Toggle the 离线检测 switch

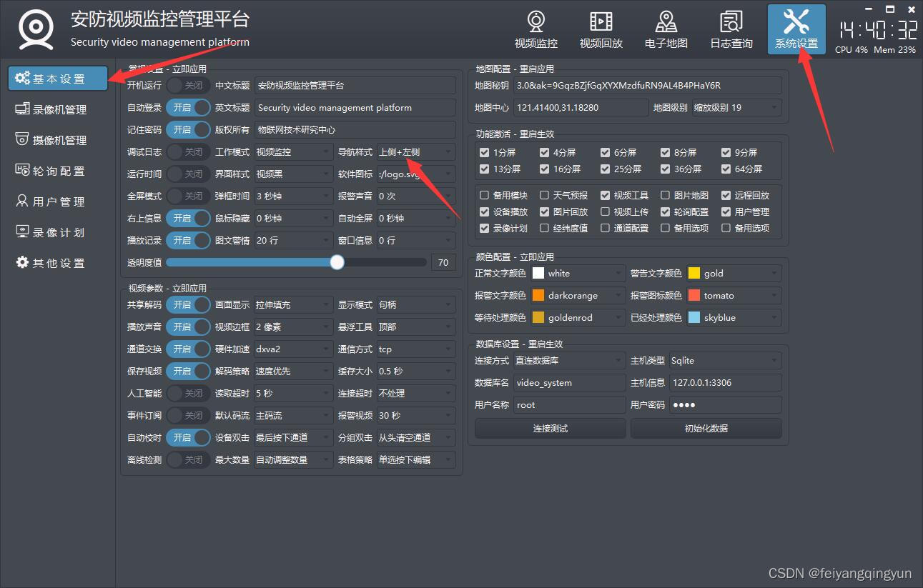click(x=188, y=459)
